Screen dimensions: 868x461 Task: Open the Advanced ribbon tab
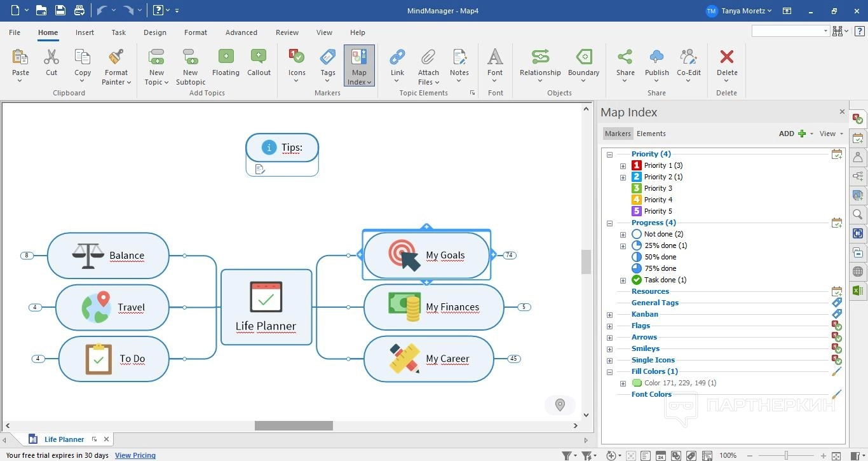pyautogui.click(x=241, y=32)
